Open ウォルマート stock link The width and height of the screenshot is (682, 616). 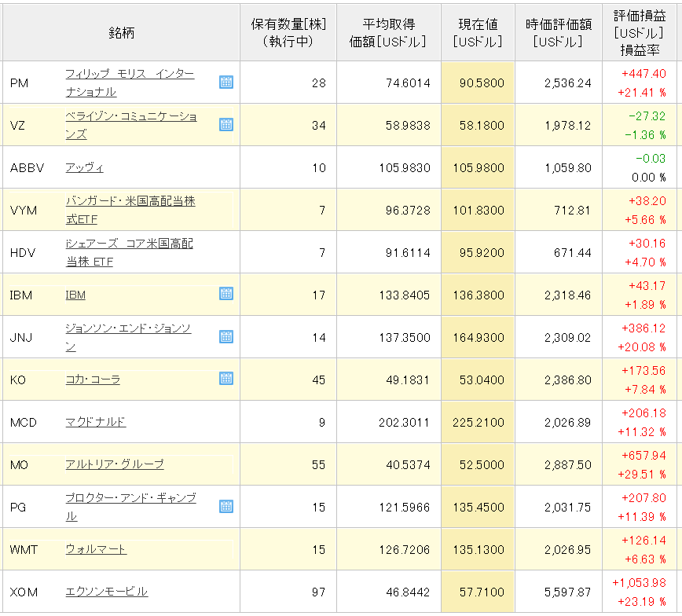96,549
